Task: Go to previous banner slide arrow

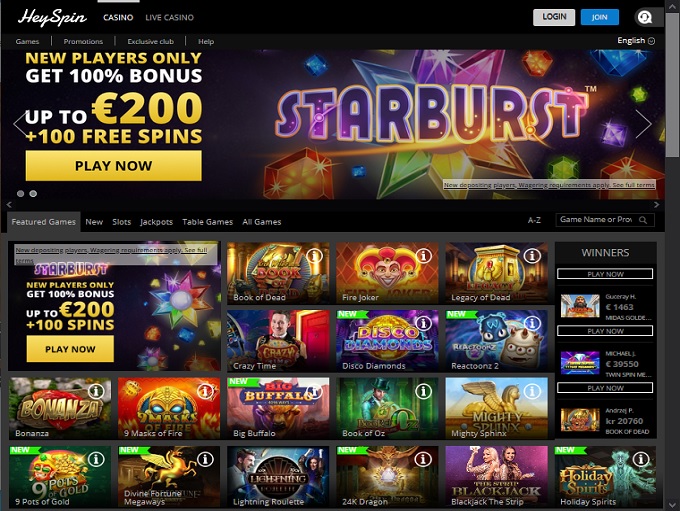Action: point(21,124)
